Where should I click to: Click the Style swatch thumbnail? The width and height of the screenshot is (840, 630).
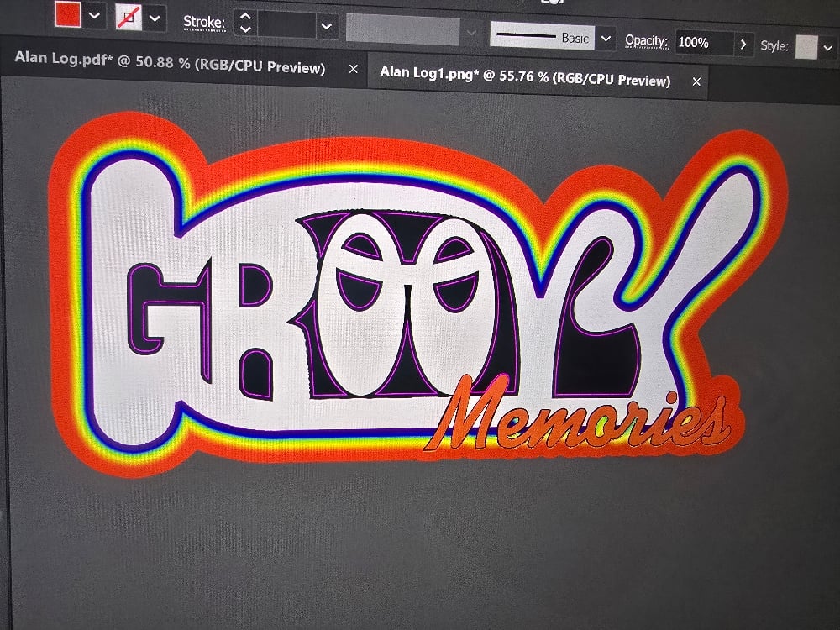click(x=807, y=47)
